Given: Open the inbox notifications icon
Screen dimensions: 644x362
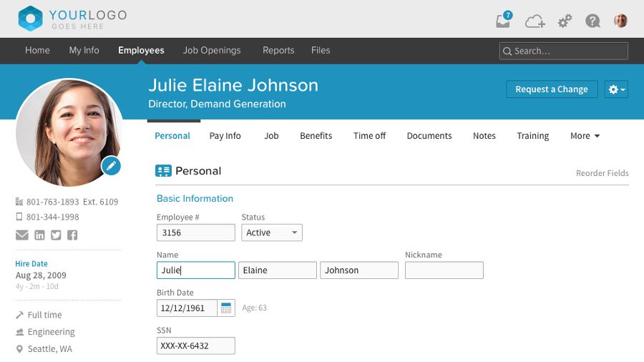Looking at the screenshot, I should tap(504, 21).
